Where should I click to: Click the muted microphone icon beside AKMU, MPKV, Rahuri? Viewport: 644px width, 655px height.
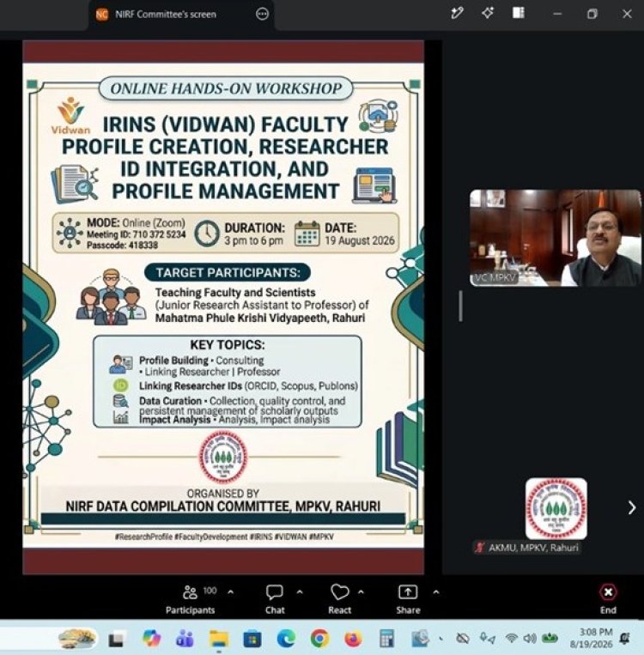pos(480,547)
